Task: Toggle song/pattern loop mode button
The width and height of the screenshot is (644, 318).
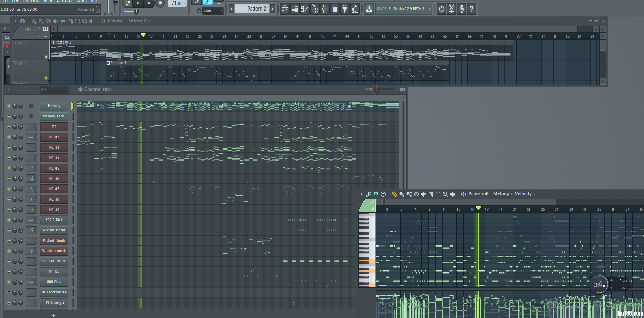Action: 128,3
